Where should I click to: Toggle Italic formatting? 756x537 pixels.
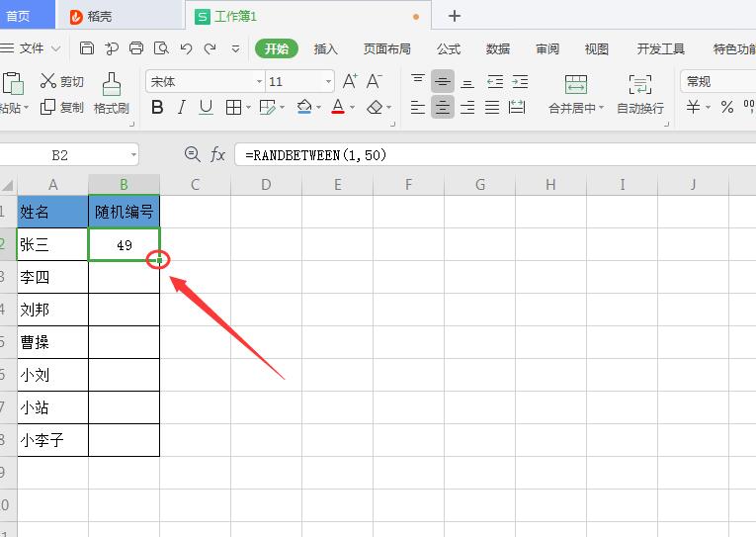(x=182, y=108)
